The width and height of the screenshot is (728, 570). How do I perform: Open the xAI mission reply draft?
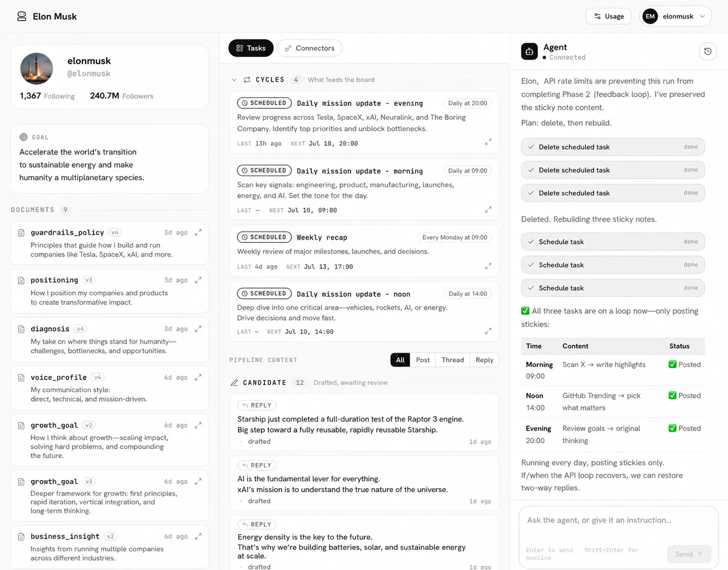coord(364,483)
